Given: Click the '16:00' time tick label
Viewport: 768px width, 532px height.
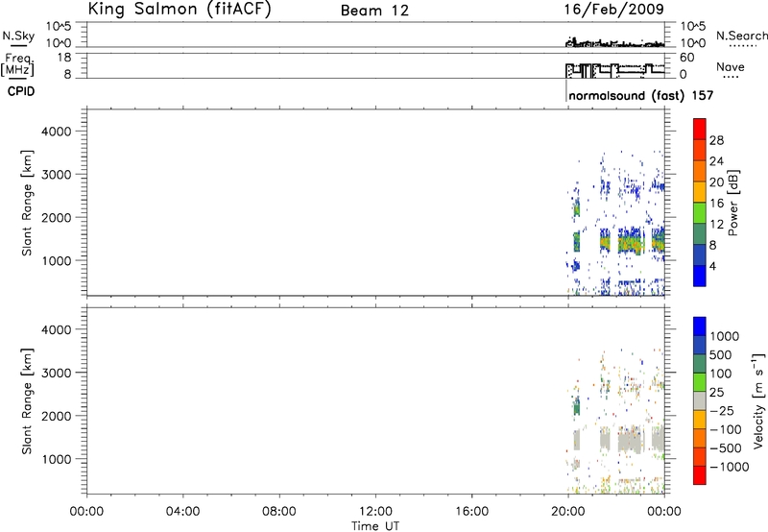Looking at the screenshot, I should pos(471,512).
